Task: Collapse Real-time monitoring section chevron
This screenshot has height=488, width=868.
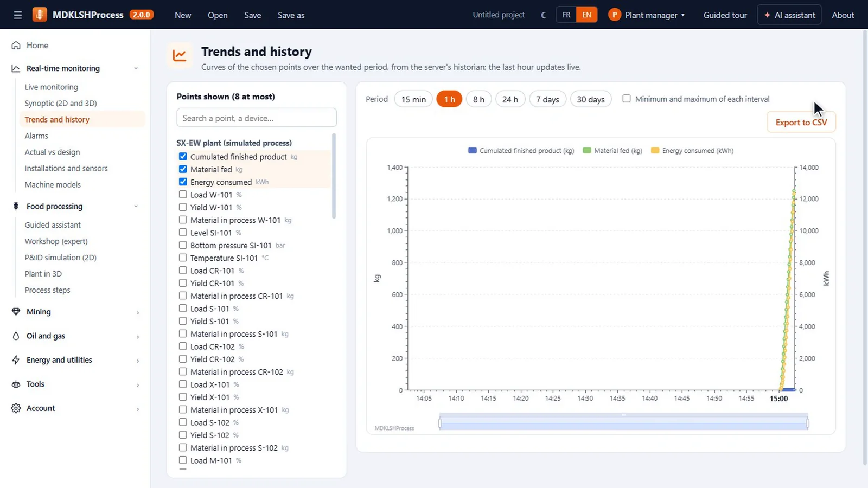Action: [136, 68]
